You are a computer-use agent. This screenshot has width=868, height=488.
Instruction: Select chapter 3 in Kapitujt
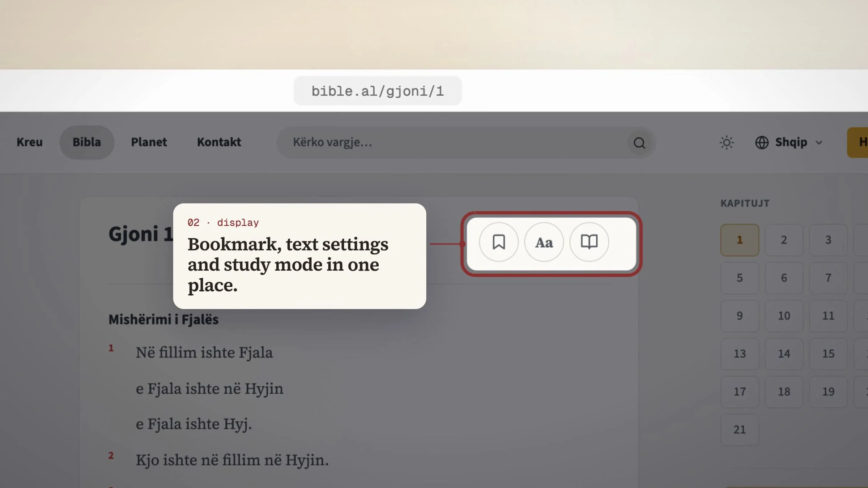pyautogui.click(x=828, y=240)
